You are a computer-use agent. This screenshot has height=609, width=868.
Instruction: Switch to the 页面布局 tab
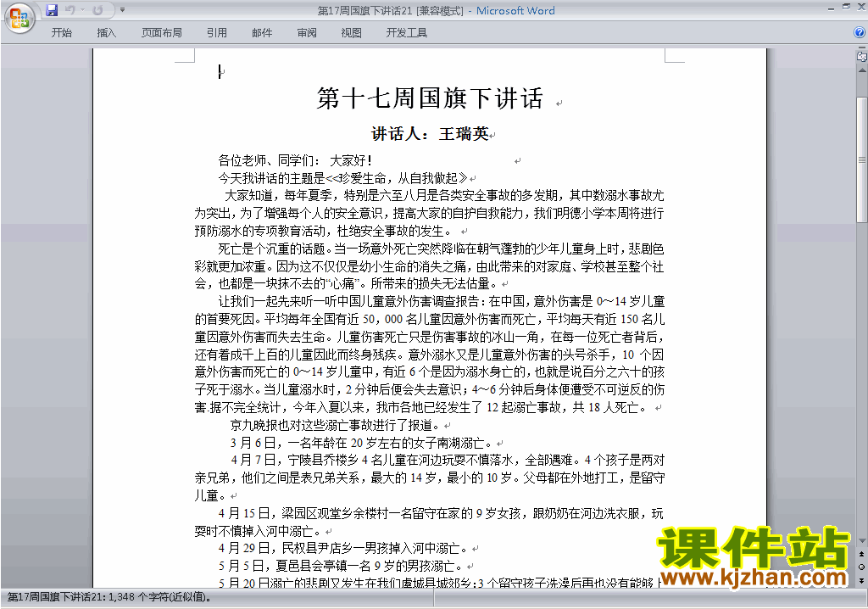[162, 33]
